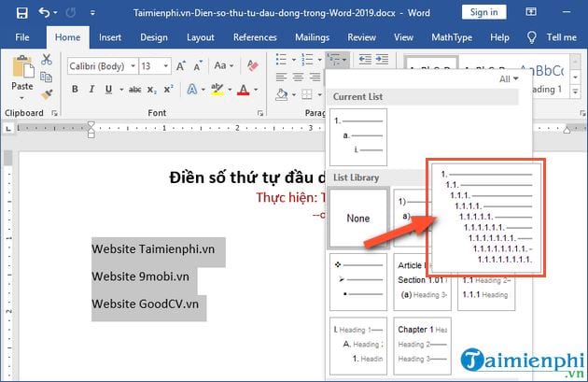Save the document with the floppy icon
The width and height of the screenshot is (588, 382).
(22, 13)
